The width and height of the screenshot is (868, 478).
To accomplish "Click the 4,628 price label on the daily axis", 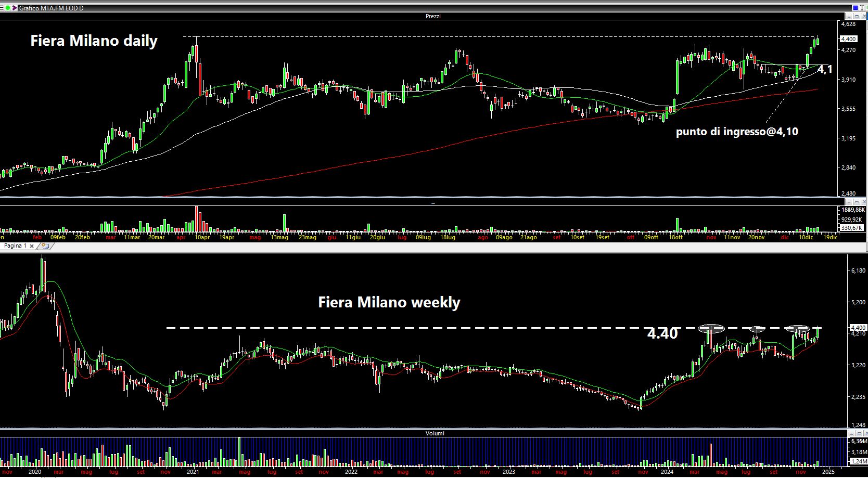I will tap(848, 24).
